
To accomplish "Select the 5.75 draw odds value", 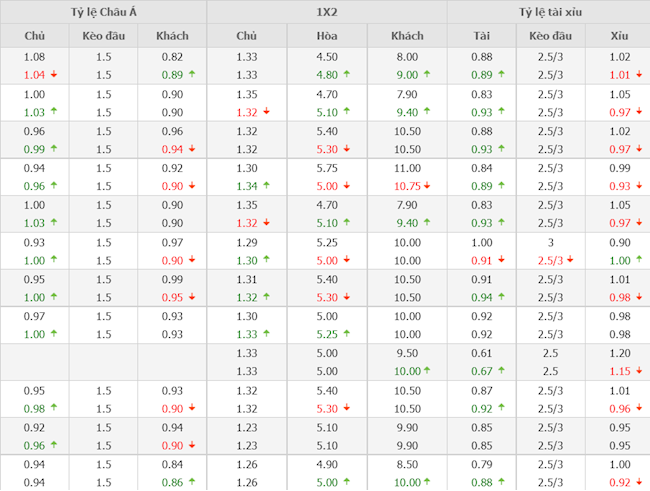I will 326,168.
